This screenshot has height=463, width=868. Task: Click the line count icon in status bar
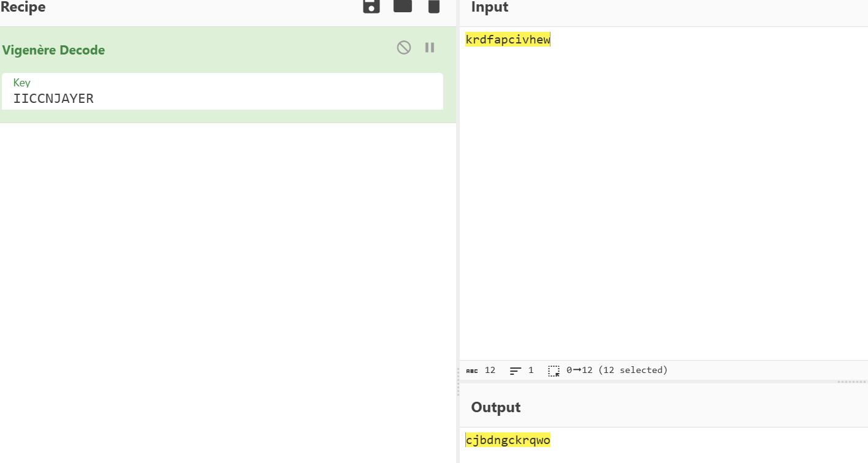click(516, 371)
